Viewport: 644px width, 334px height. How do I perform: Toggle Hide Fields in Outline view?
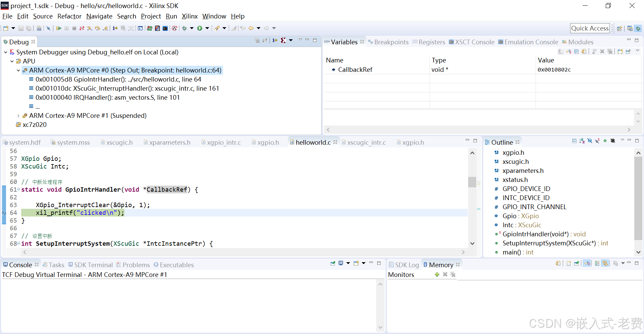(590, 141)
